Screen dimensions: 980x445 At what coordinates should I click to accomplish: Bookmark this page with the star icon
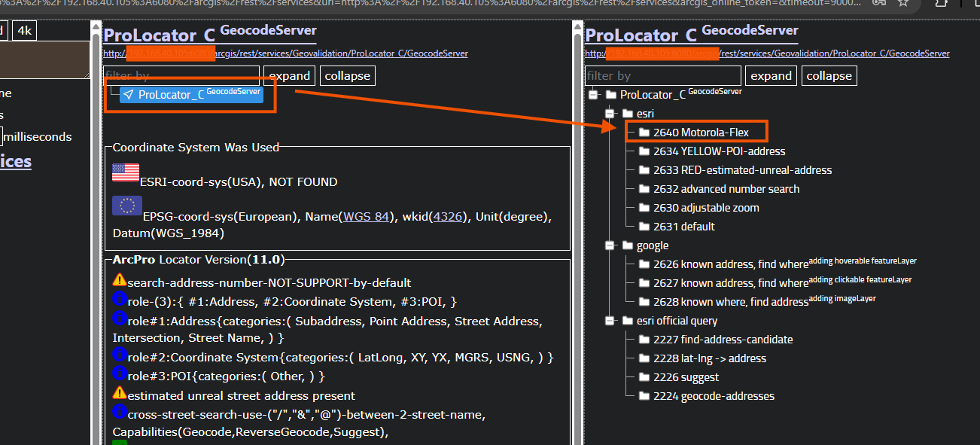(x=903, y=3)
